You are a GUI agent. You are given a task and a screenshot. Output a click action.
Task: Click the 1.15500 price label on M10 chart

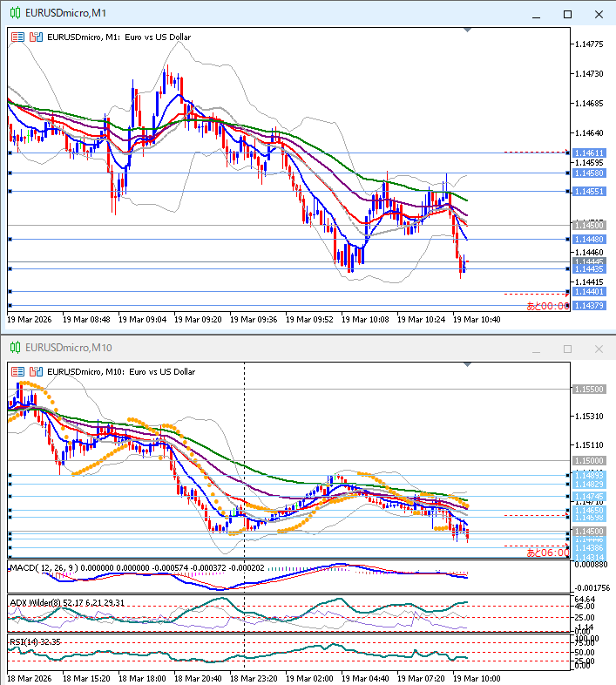pyautogui.click(x=587, y=390)
